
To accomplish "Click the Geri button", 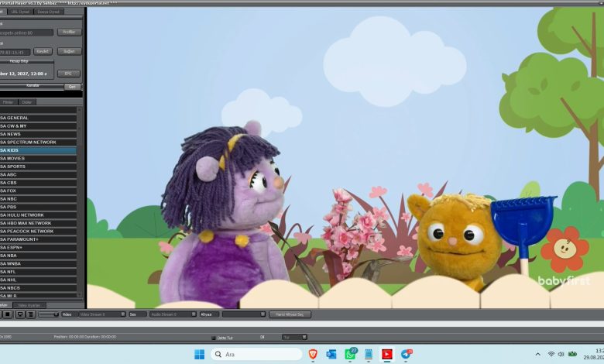I will 72,87.
